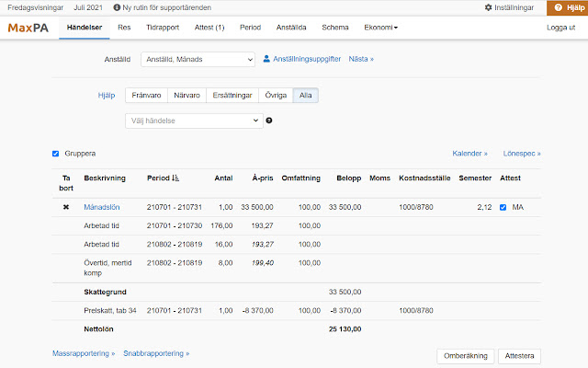
Task: Open the Välj händelse dropdown
Action: click(x=194, y=121)
